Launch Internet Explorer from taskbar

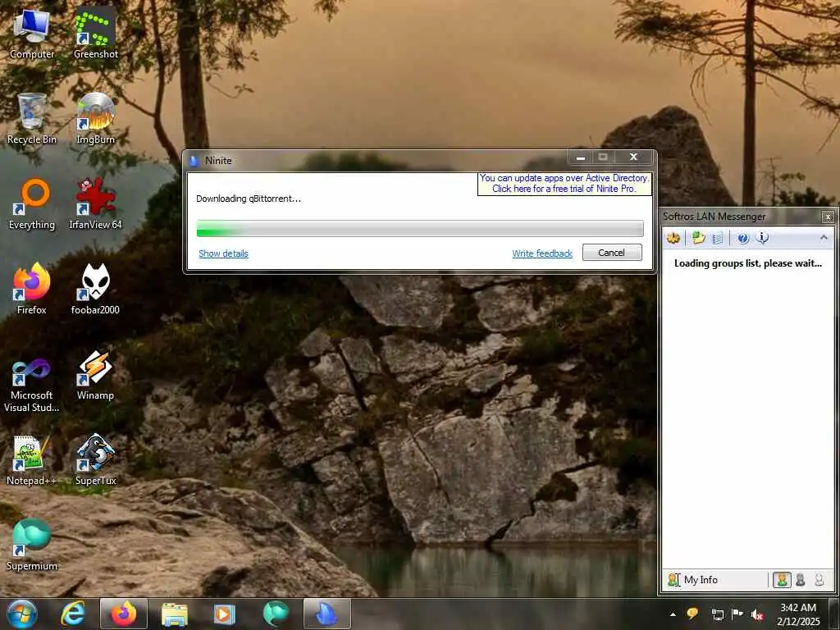coord(73,614)
